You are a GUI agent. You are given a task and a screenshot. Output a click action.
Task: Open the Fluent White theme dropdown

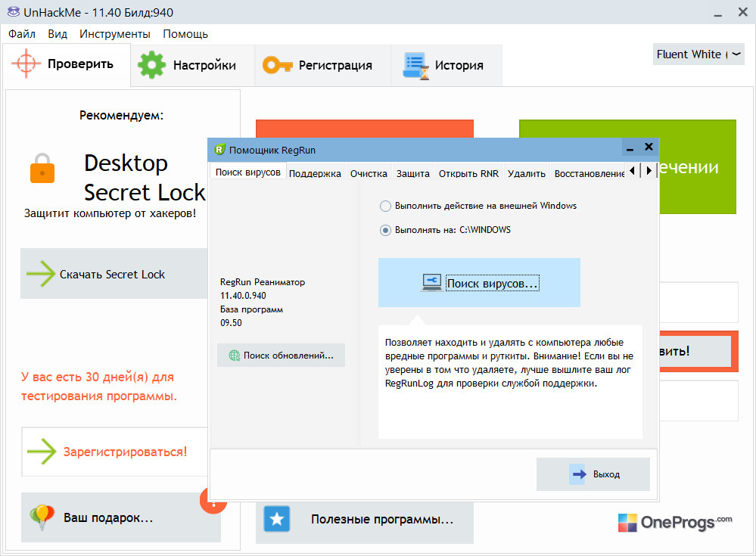click(698, 54)
